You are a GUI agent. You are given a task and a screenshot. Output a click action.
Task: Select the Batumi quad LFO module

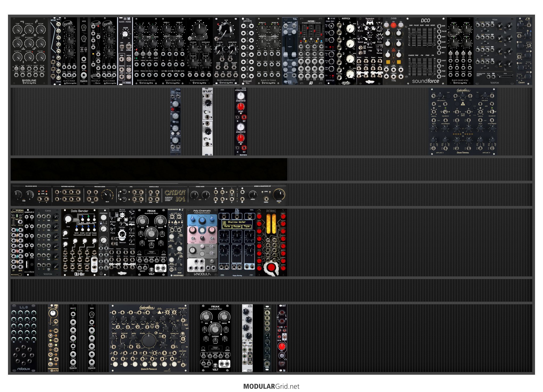click(x=311, y=51)
